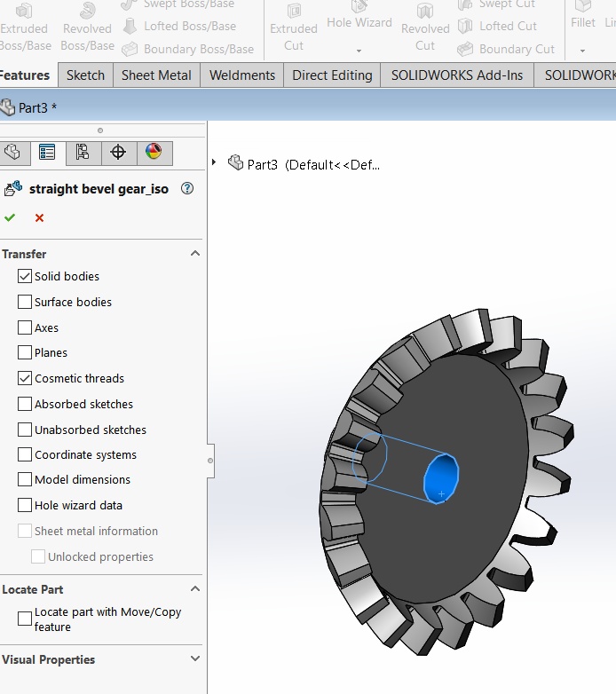
Task: Click the Revolved Cut tool
Action: coord(425,28)
